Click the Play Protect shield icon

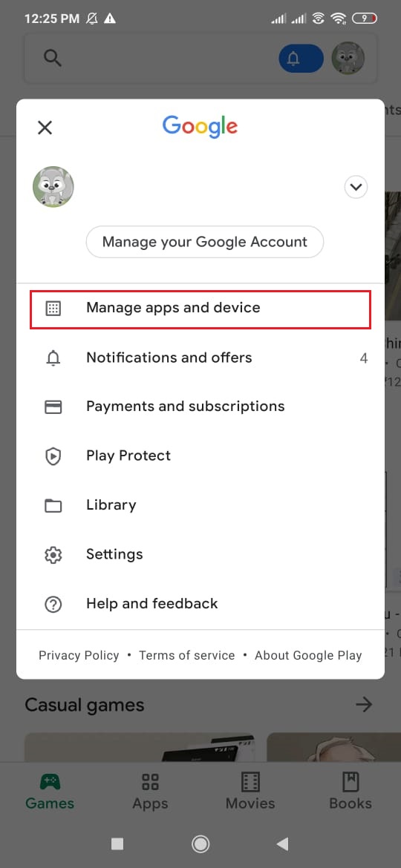click(53, 456)
